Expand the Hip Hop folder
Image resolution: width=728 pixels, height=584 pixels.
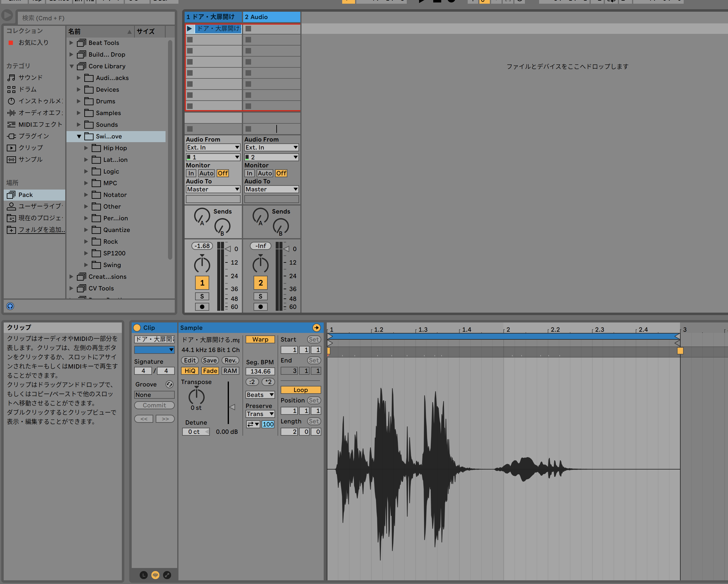coord(86,148)
